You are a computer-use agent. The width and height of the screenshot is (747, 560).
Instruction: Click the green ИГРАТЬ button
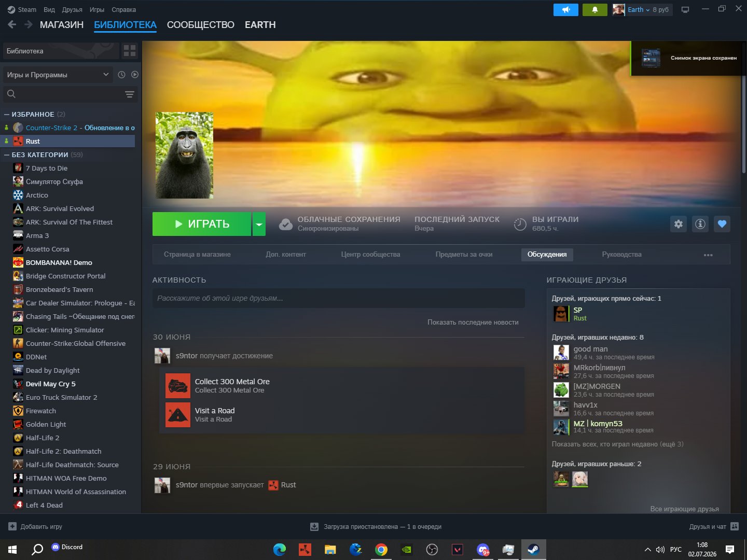[202, 224]
